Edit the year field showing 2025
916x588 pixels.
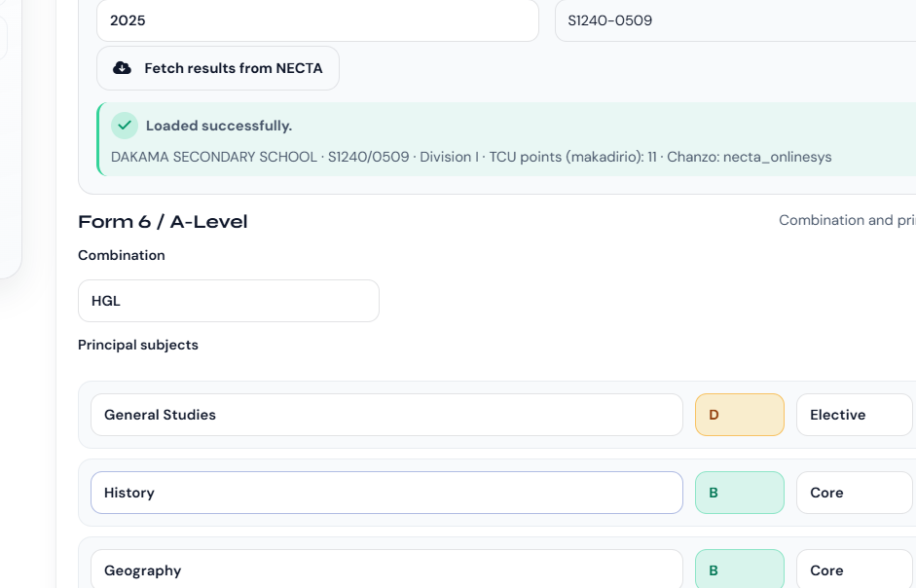pos(317,20)
